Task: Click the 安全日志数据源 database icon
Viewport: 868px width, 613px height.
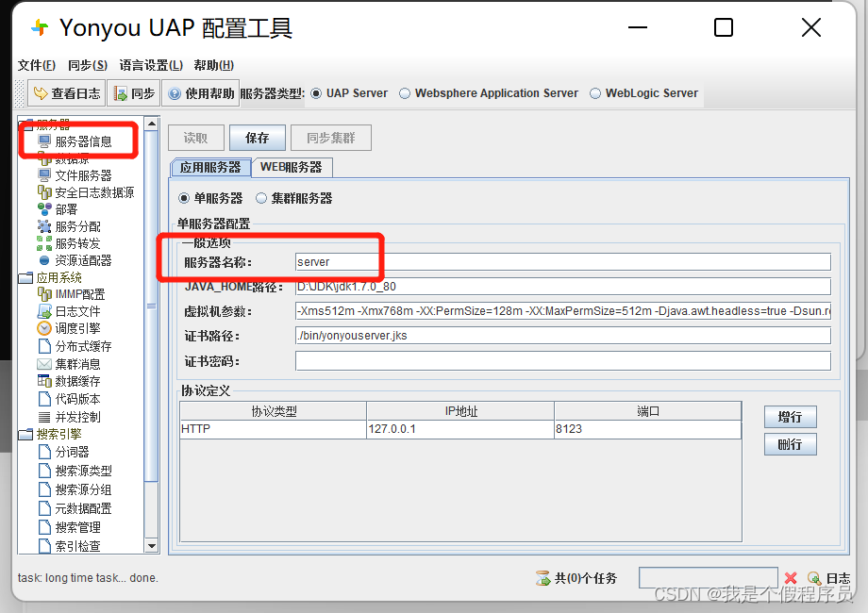Action: (x=44, y=192)
